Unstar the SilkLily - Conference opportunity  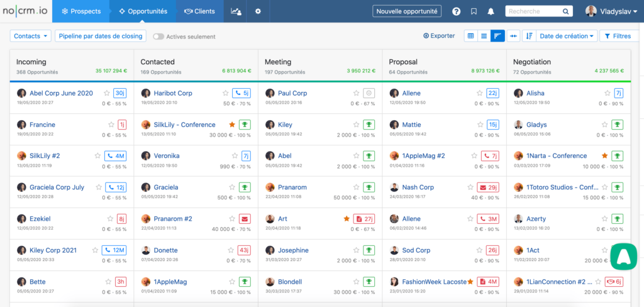tap(231, 125)
